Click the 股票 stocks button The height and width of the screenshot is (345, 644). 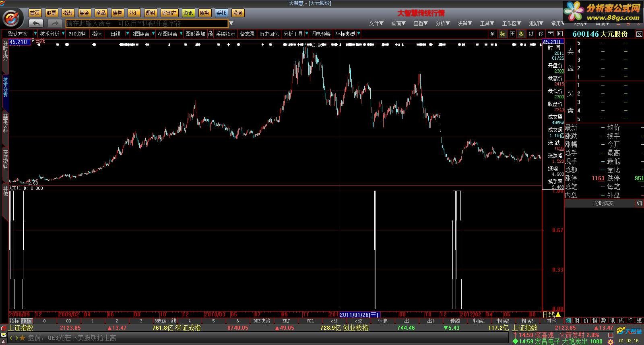[52, 13]
